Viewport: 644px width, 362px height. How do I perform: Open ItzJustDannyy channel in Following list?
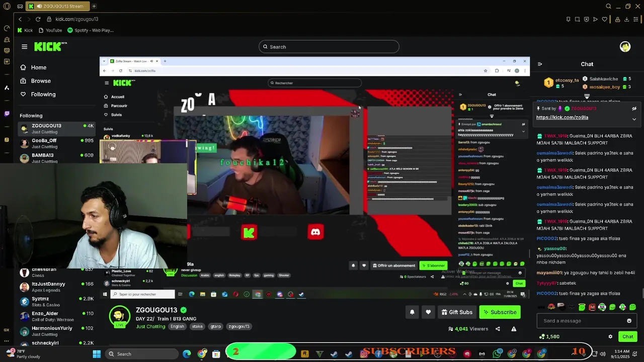tap(56, 287)
